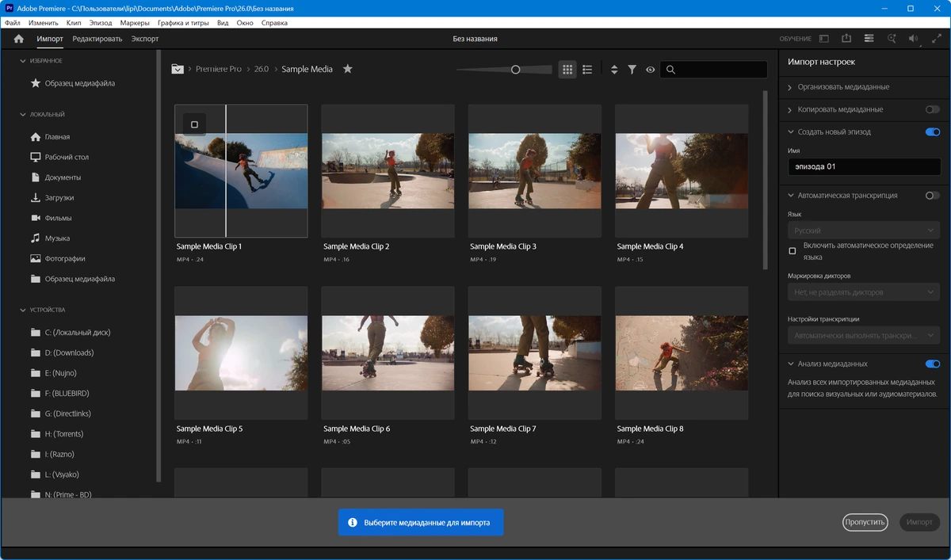
Task: Open Настройки транскрипции dropdown
Action: (x=864, y=336)
